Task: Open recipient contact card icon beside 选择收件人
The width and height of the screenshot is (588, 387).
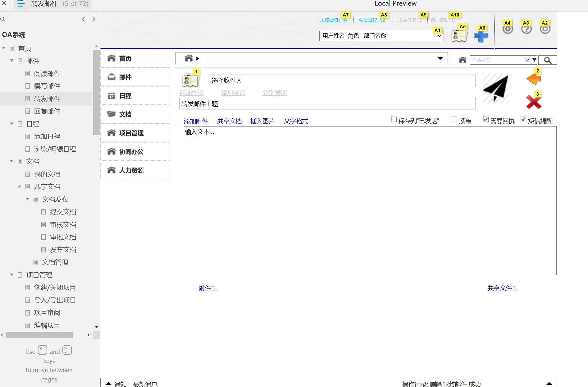Action: (190, 80)
